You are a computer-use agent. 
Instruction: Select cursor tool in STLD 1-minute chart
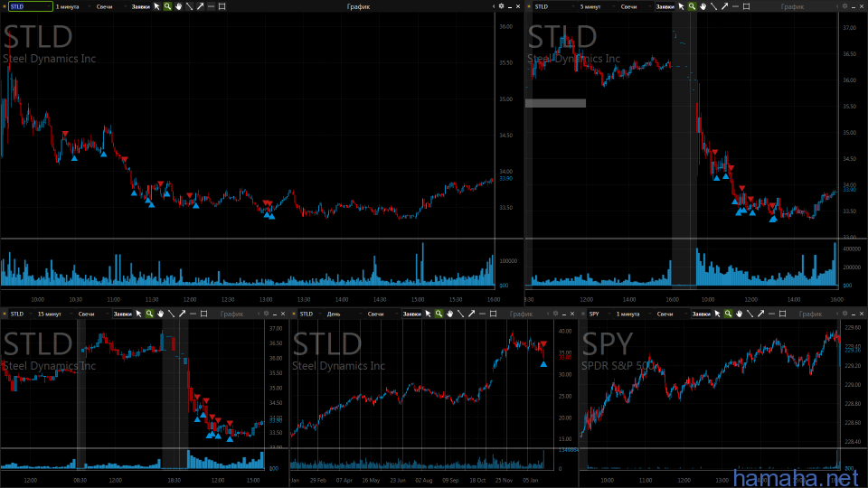pos(156,6)
